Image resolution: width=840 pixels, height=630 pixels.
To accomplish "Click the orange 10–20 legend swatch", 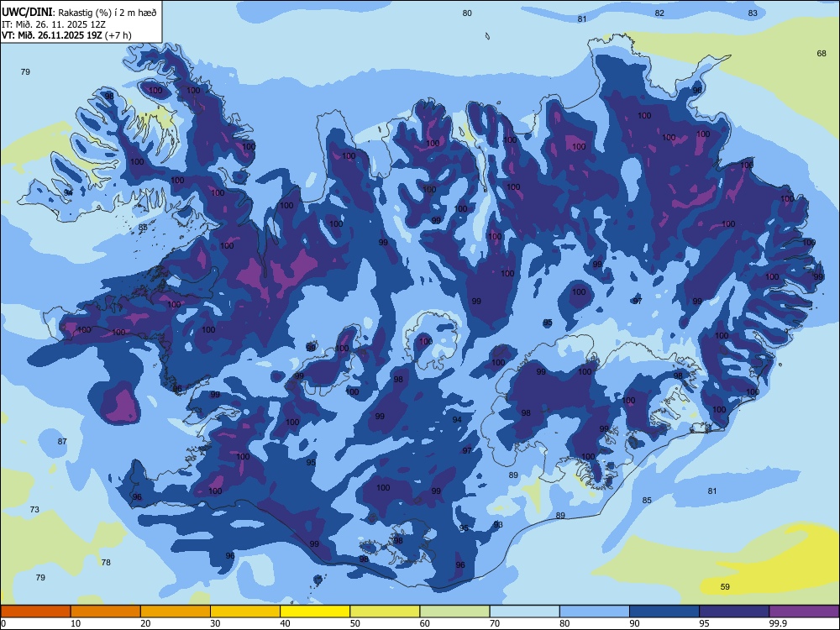I will click(x=106, y=612).
